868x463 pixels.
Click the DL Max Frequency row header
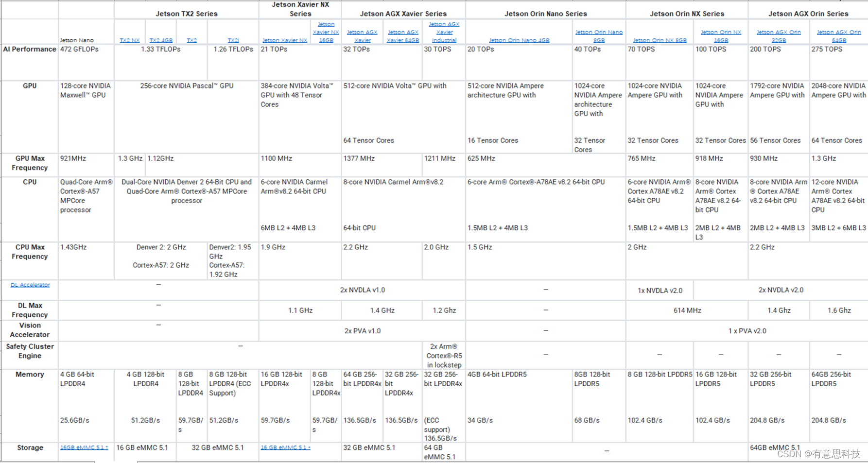(30, 310)
